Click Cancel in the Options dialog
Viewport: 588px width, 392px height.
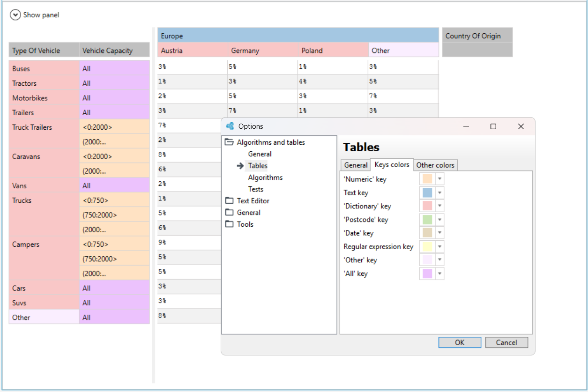[506, 342]
